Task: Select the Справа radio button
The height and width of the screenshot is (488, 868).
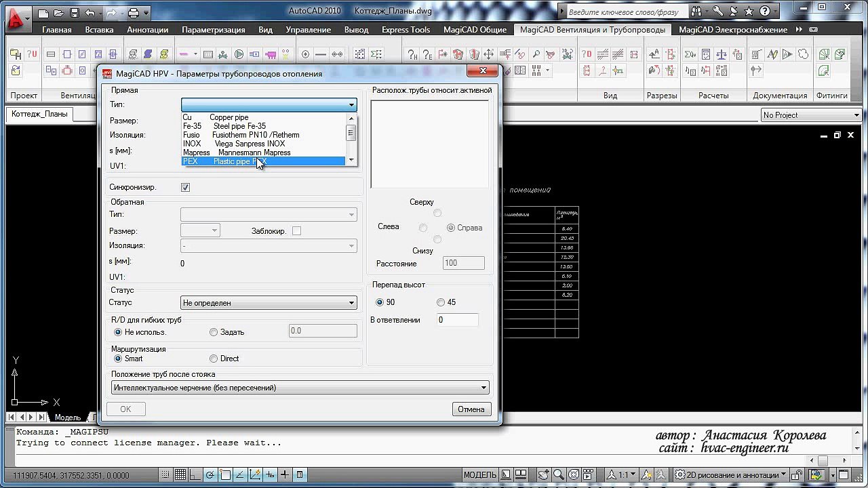Action: point(451,228)
